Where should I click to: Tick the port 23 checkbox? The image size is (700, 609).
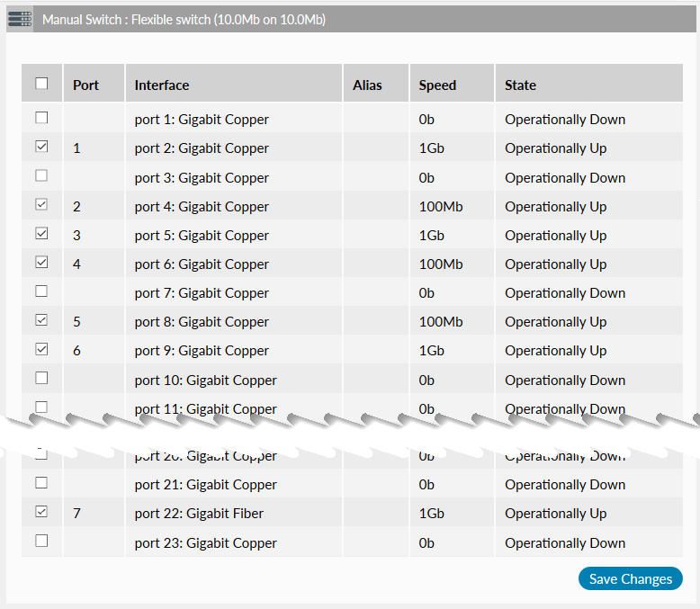[x=41, y=542]
